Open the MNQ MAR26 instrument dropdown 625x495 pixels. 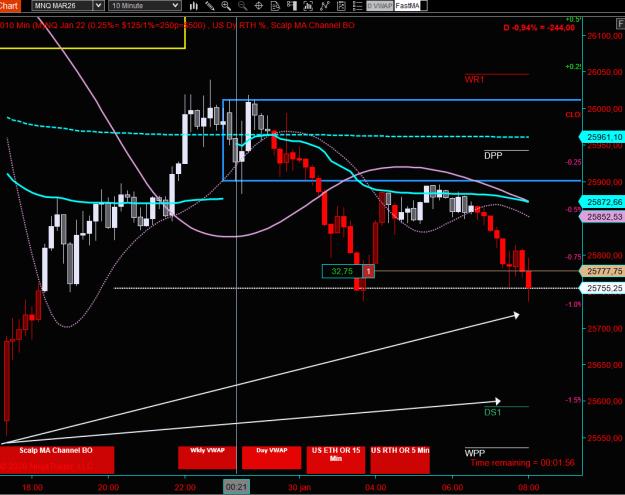98,6
